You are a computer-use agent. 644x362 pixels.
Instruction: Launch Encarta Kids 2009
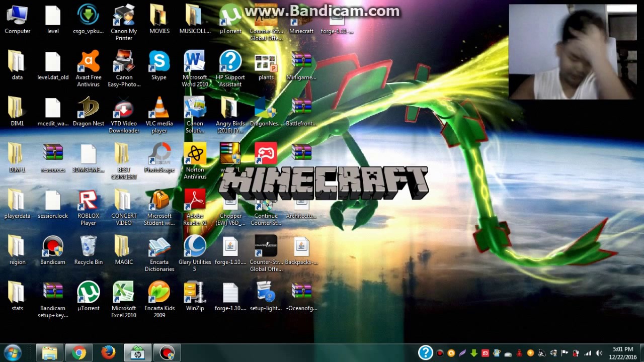159,300
